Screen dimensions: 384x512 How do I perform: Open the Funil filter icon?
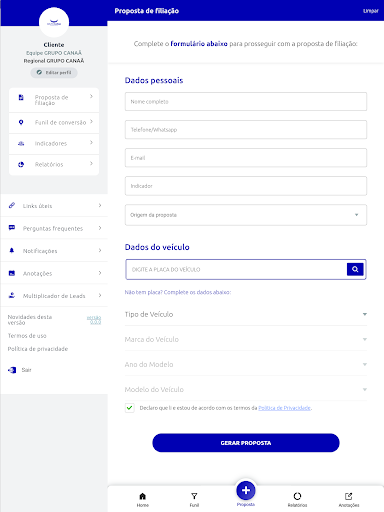(x=194, y=496)
